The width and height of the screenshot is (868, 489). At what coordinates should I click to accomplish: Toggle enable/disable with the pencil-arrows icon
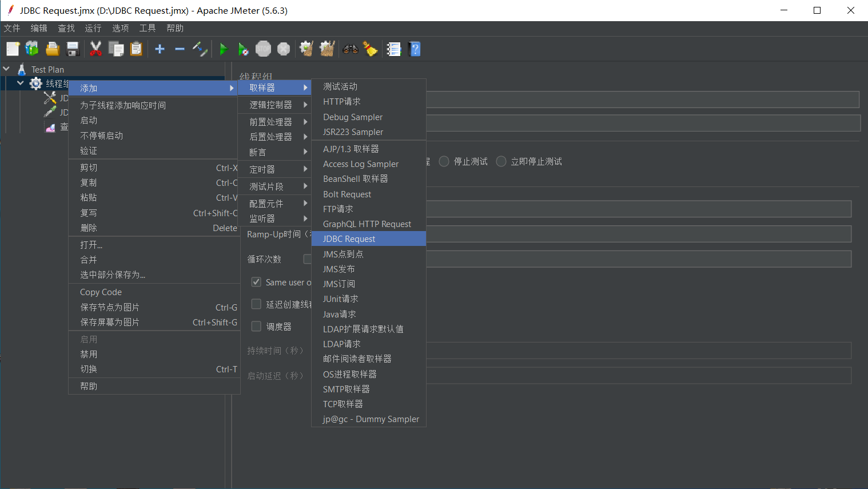[200, 49]
